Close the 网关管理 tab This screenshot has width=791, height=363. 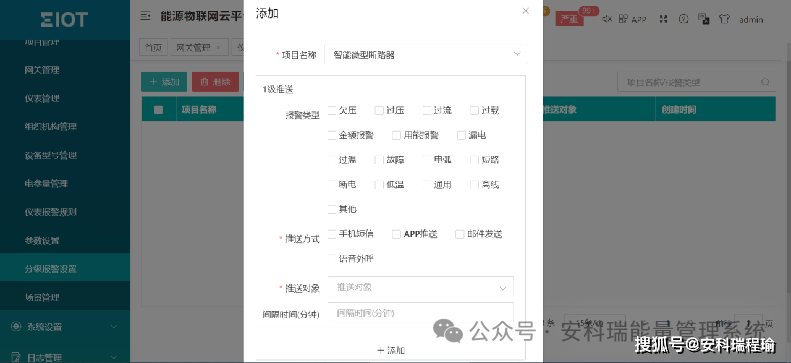coord(218,47)
